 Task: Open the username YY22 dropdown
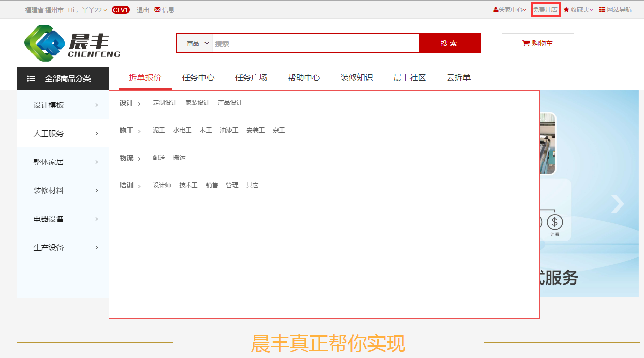[x=95, y=10]
